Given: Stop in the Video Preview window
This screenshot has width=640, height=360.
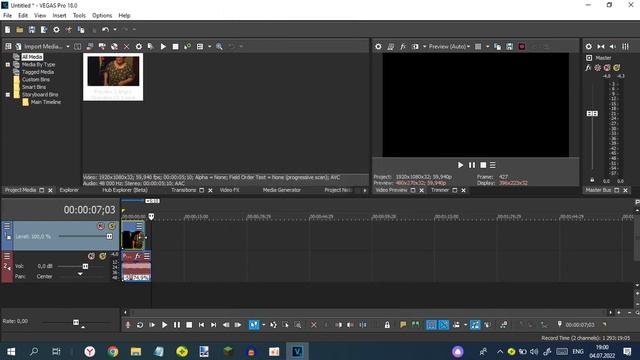Looking at the screenshot, I should [x=483, y=165].
